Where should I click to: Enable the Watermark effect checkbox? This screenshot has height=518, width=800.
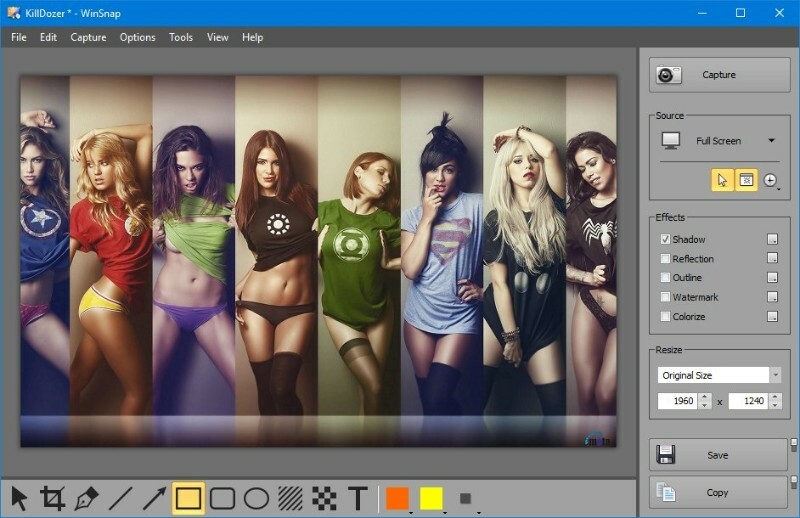point(665,297)
